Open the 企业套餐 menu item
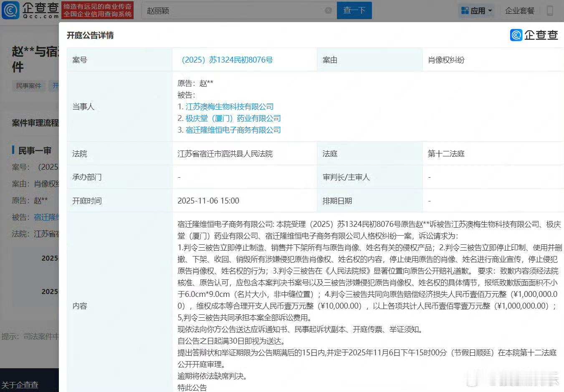The height and width of the screenshot is (392, 564). pyautogui.click(x=520, y=10)
